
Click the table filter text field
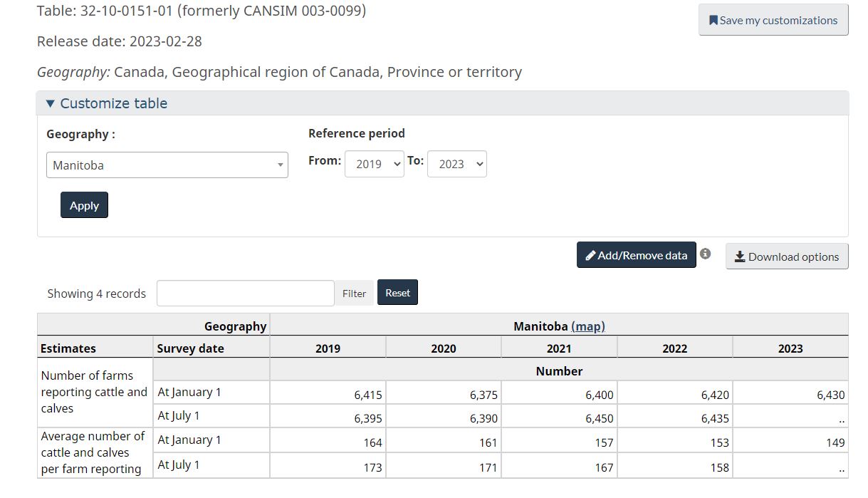pos(245,293)
